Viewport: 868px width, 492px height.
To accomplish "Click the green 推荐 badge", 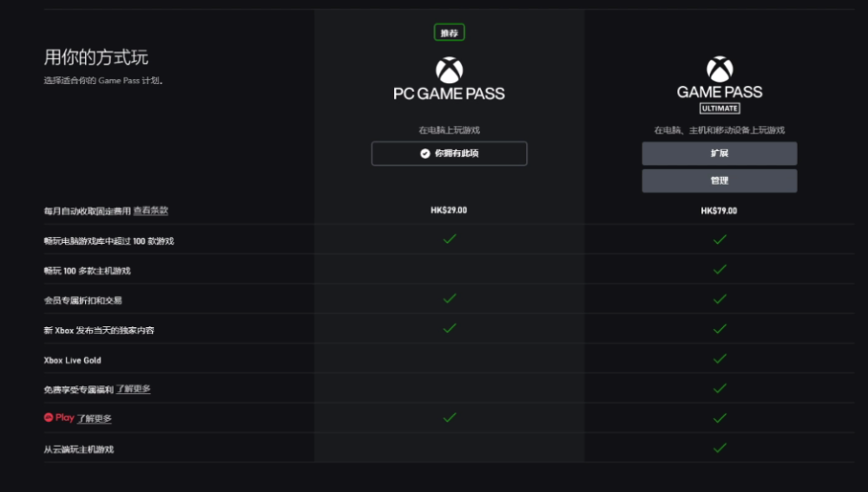I will click(x=449, y=33).
